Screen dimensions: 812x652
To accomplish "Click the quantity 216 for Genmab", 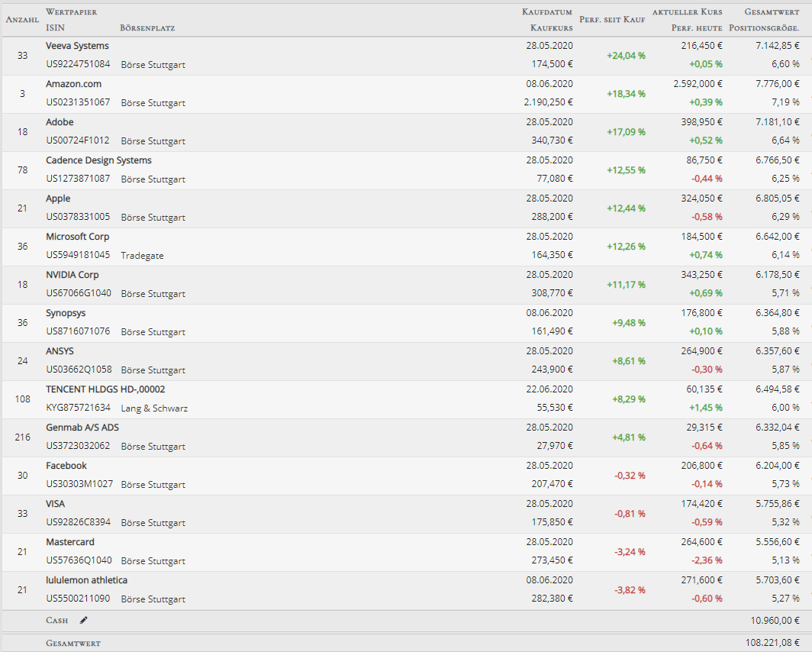I will pyautogui.click(x=22, y=437).
